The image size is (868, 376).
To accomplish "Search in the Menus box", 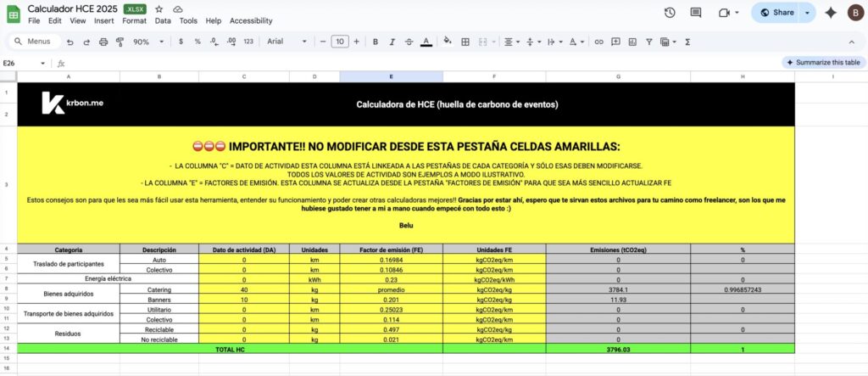I will point(34,42).
